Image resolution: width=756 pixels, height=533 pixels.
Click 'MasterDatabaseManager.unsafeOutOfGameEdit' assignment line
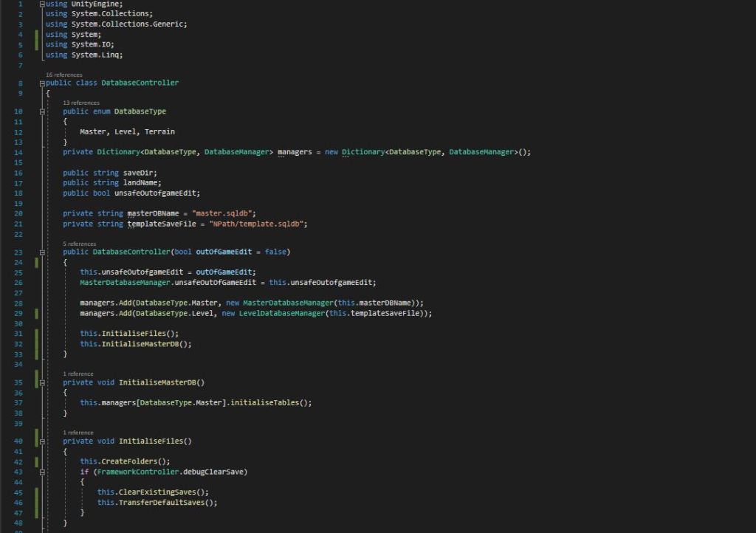pyautogui.click(x=227, y=283)
